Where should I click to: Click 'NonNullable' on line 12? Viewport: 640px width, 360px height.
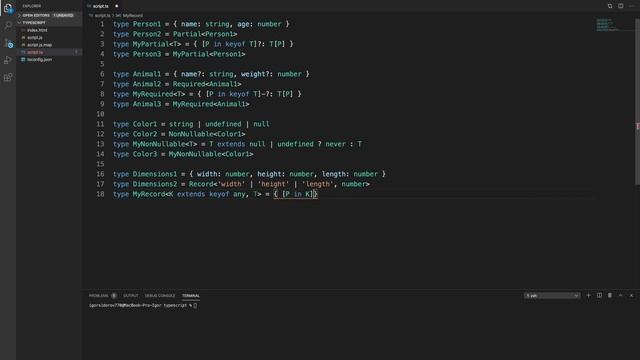click(191, 134)
